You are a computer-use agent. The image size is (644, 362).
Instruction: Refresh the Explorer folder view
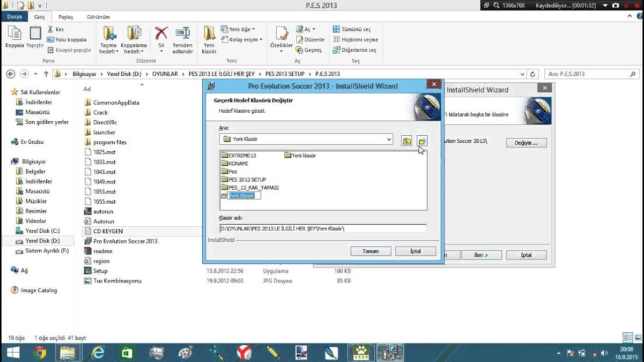(x=533, y=74)
